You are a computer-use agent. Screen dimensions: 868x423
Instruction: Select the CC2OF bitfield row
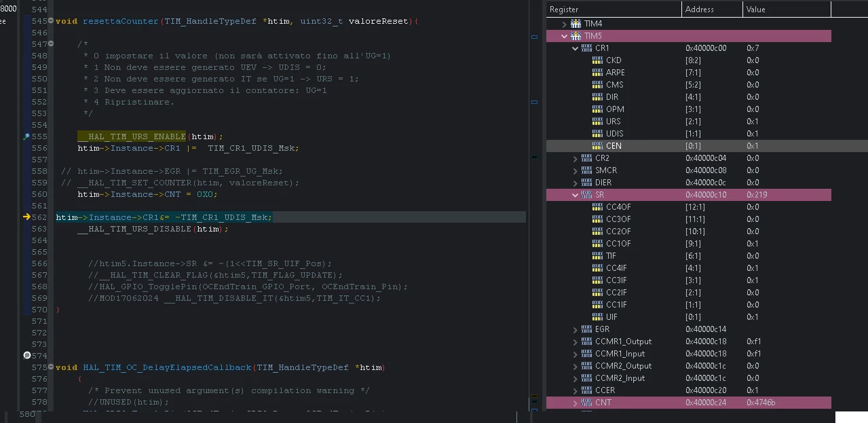(689, 232)
